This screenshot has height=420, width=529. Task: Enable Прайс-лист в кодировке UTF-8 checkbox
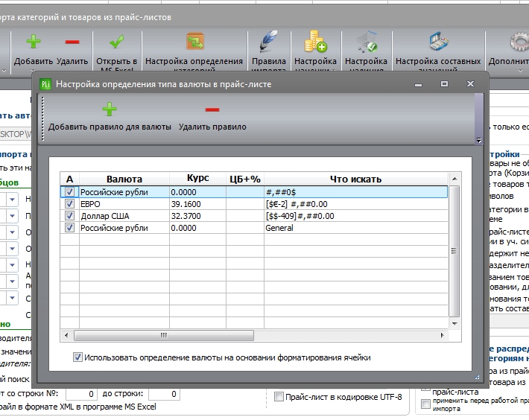(x=279, y=397)
